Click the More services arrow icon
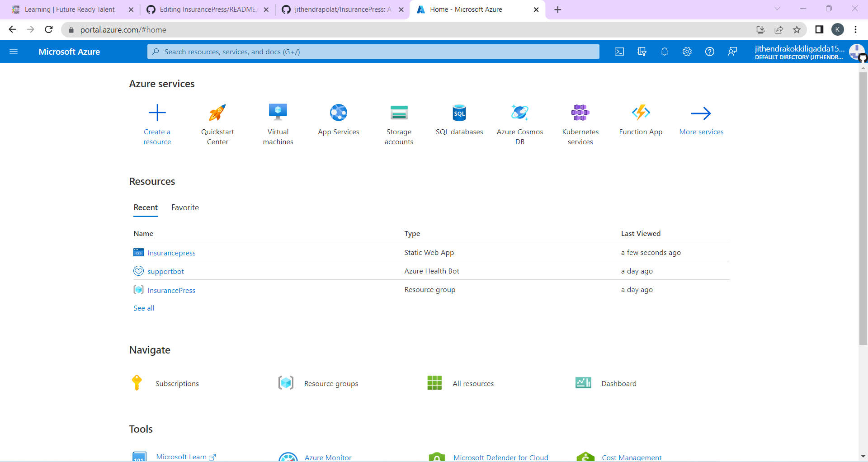 (x=701, y=113)
